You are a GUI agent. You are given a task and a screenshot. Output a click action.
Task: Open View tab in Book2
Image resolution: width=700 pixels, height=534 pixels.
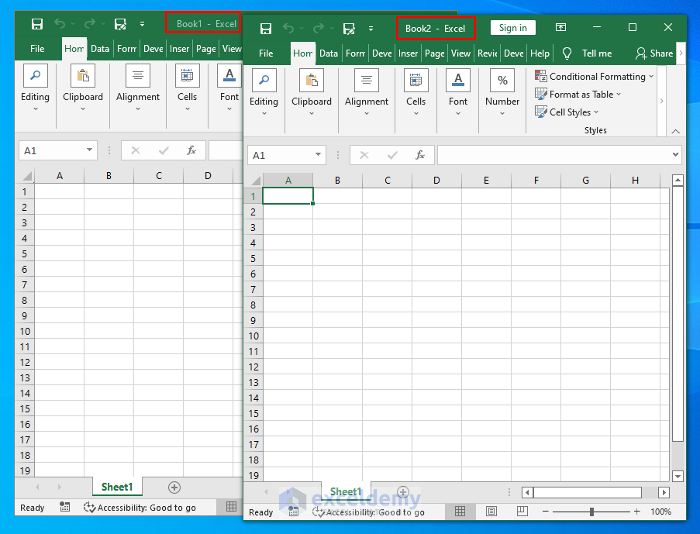click(461, 54)
